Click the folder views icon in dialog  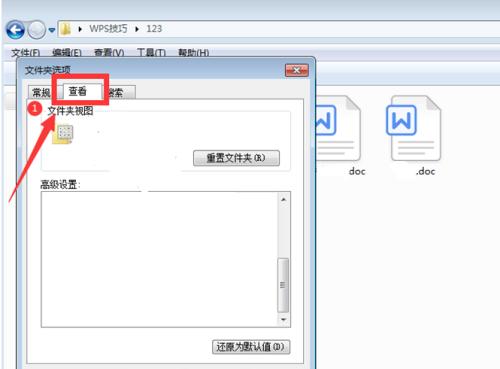(63, 134)
